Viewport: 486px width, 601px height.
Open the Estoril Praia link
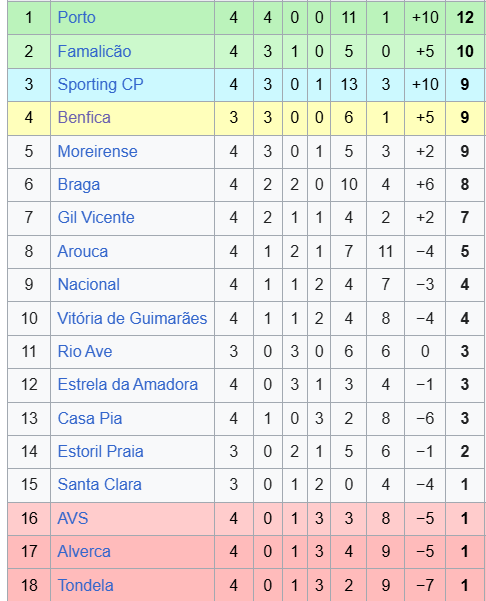(x=100, y=452)
